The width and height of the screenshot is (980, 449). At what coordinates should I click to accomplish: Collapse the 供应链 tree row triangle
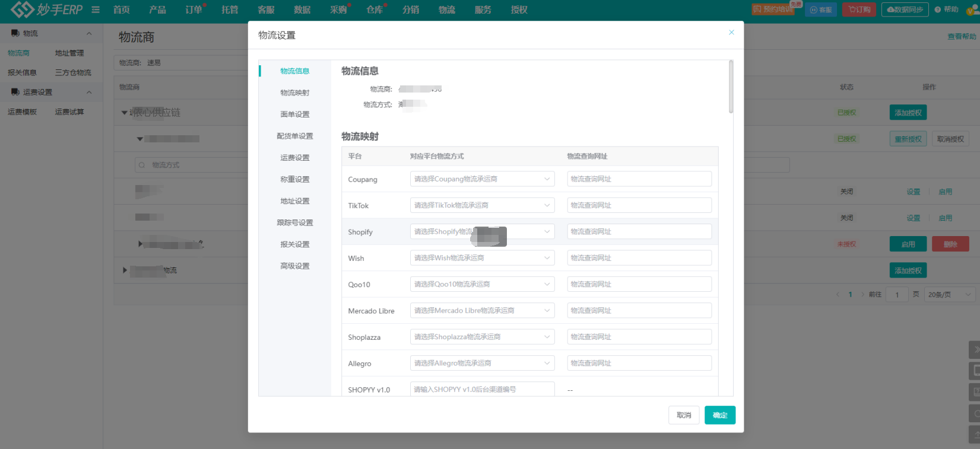tap(124, 113)
